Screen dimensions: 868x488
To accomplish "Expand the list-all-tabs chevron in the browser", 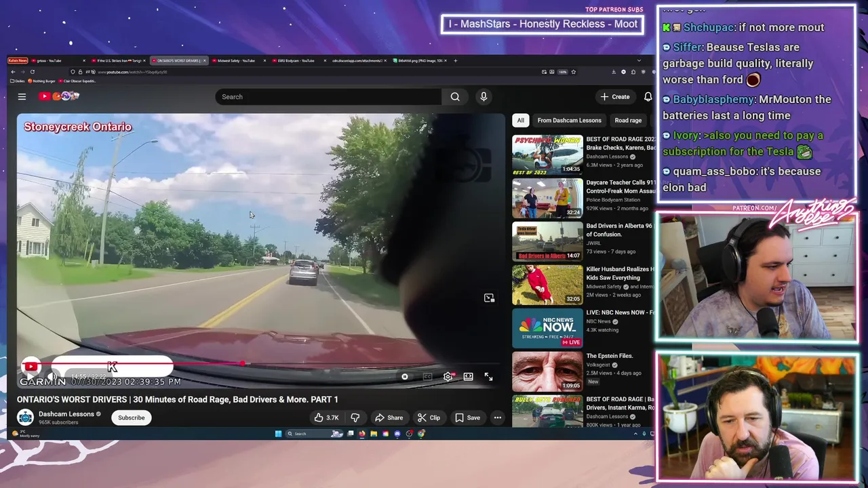I will [639, 61].
